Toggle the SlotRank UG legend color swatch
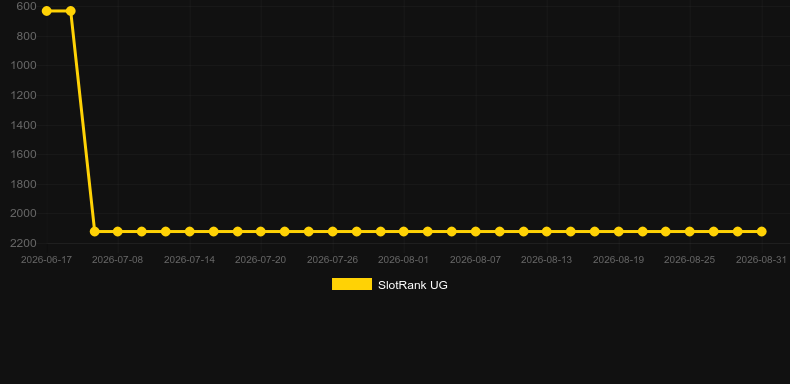The width and height of the screenshot is (790, 384). (x=352, y=284)
